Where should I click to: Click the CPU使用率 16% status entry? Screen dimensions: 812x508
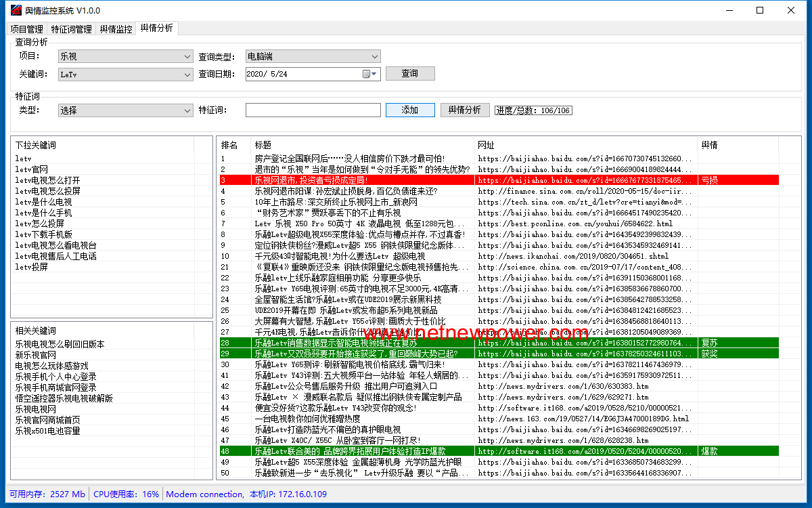[x=127, y=494]
